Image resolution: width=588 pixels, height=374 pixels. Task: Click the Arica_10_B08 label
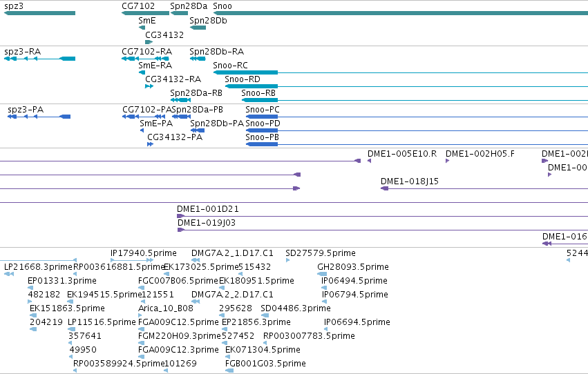pyautogui.click(x=166, y=308)
